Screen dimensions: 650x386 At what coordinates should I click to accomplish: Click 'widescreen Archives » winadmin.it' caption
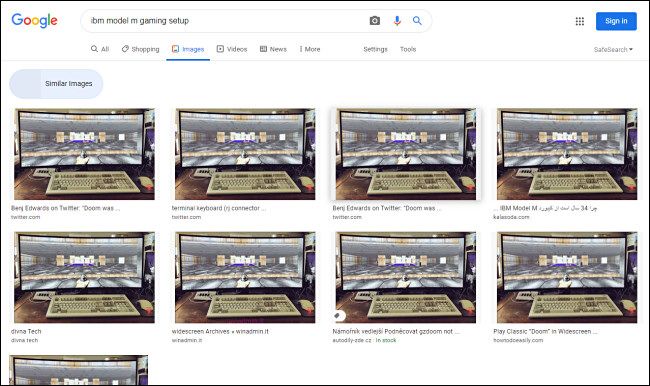point(220,331)
